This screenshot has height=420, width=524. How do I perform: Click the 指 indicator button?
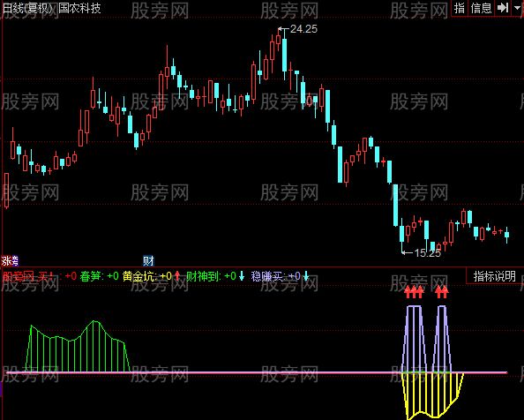[460, 8]
